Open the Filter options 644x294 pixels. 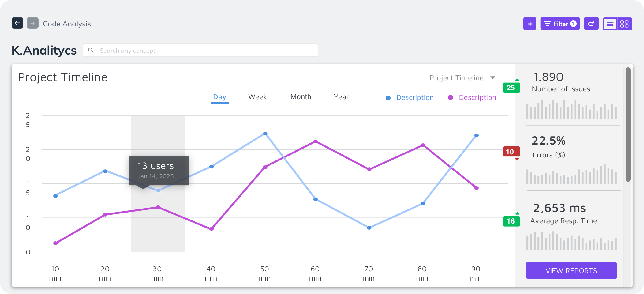560,24
